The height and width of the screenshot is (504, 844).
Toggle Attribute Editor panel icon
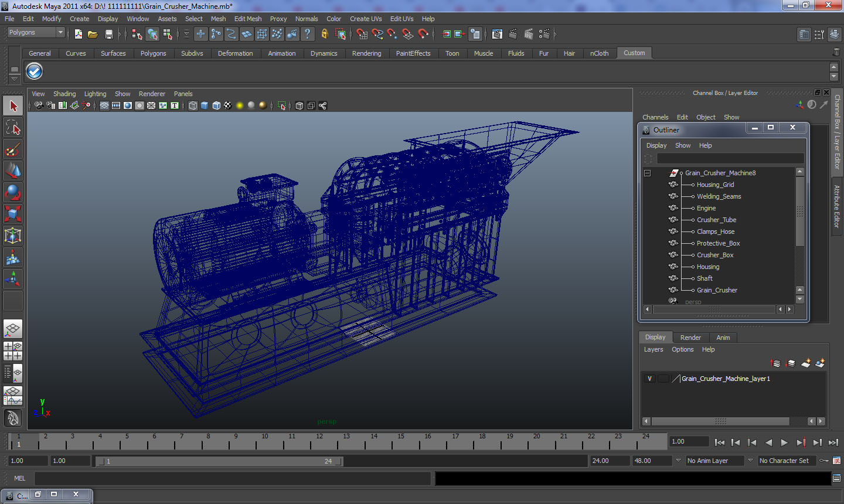pos(804,35)
